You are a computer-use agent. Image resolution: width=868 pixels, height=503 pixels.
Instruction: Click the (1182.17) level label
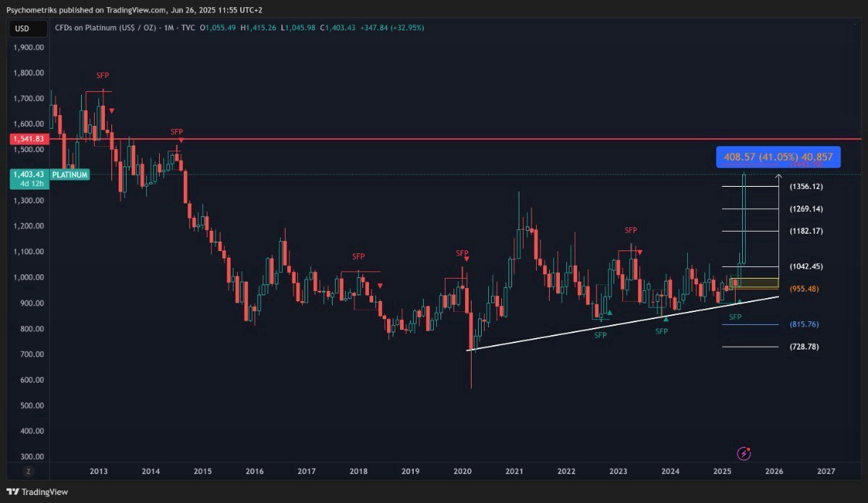[807, 232]
